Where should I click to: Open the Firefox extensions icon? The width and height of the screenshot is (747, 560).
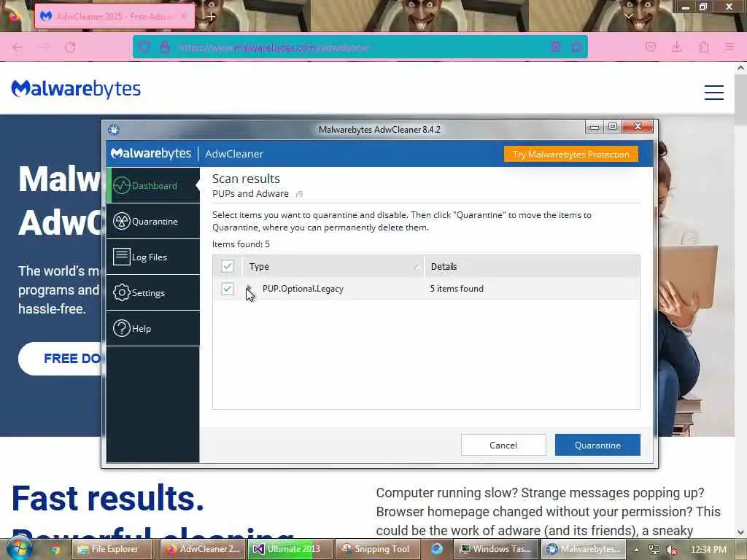pos(703,47)
